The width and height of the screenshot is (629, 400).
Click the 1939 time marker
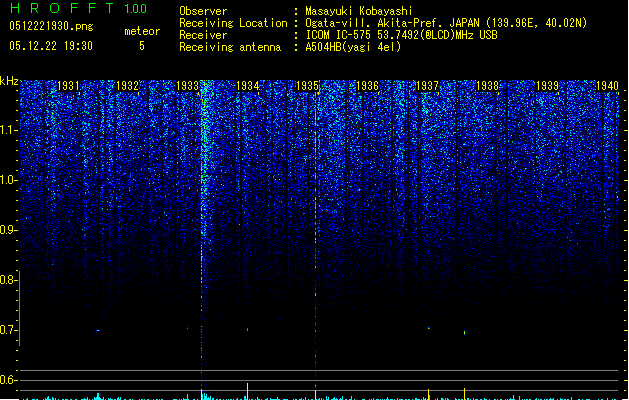pos(548,86)
